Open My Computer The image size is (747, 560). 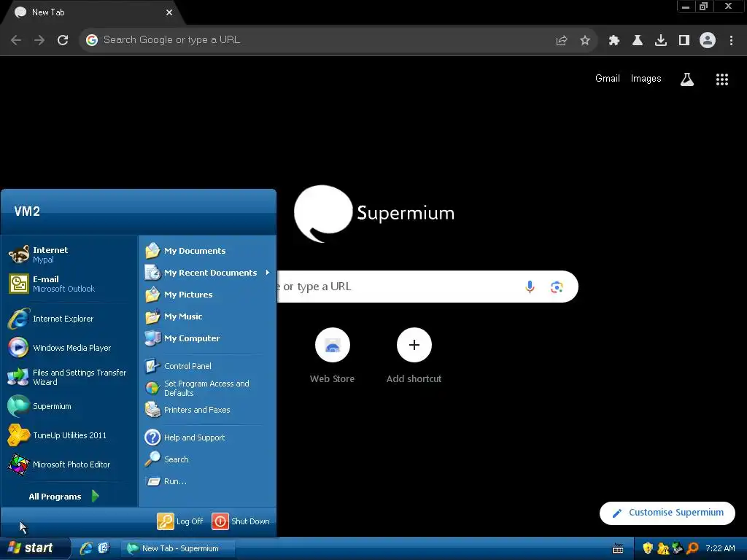[208, 338]
